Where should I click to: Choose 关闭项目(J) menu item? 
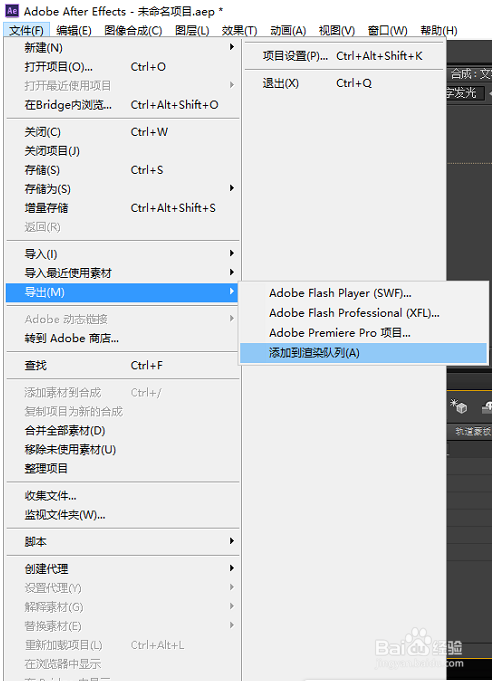[122, 151]
